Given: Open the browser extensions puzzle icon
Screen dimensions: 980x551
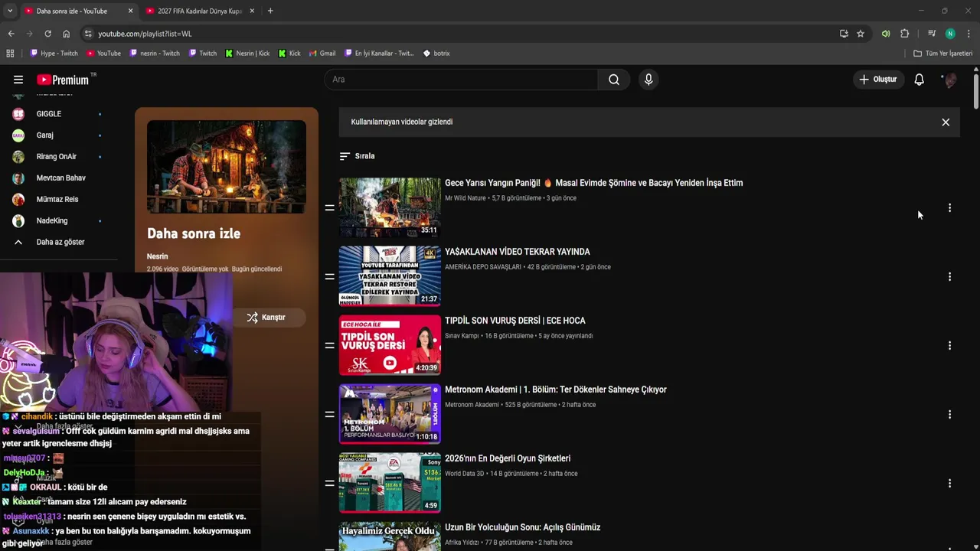Looking at the screenshot, I should 904,34.
